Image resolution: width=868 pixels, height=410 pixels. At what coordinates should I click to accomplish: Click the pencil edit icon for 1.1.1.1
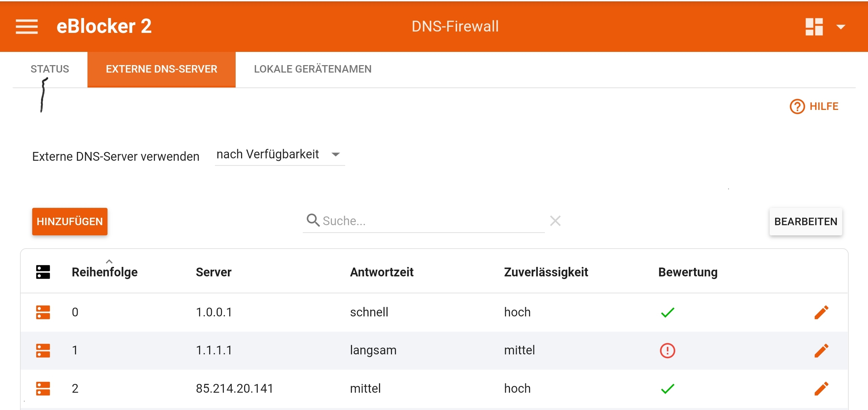pos(821,350)
